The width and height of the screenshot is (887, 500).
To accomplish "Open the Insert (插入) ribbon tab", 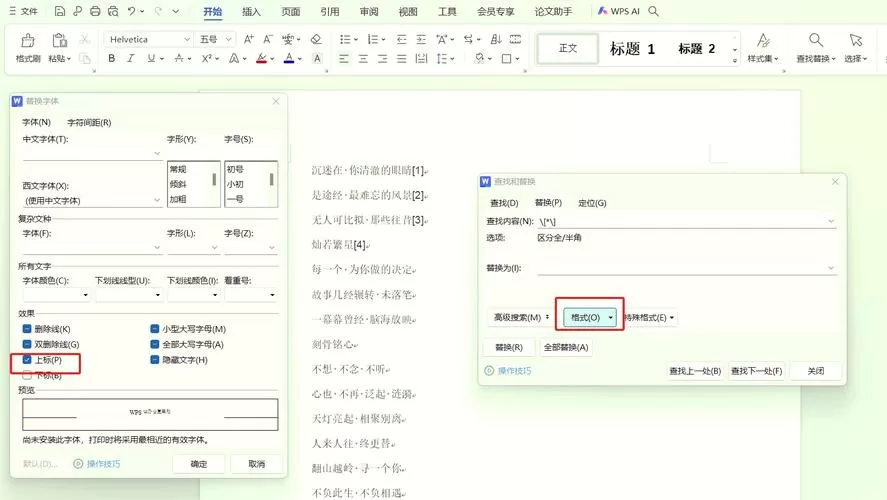I will (x=251, y=11).
